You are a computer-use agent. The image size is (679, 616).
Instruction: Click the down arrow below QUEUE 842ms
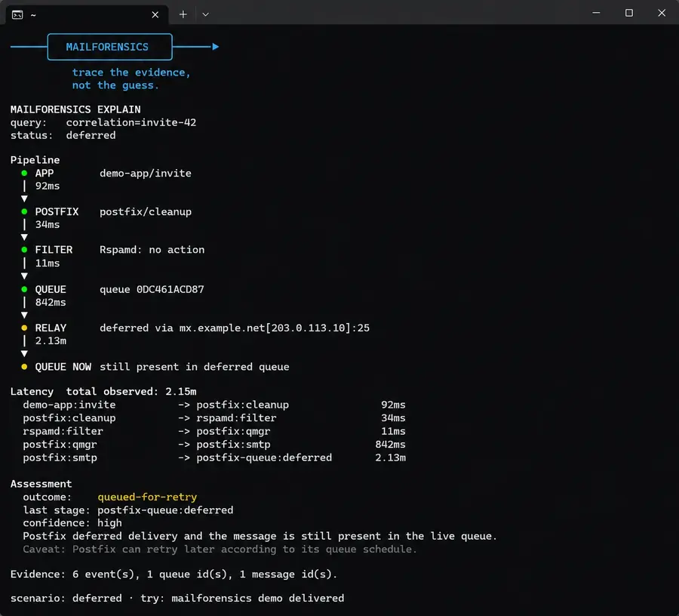pos(24,315)
